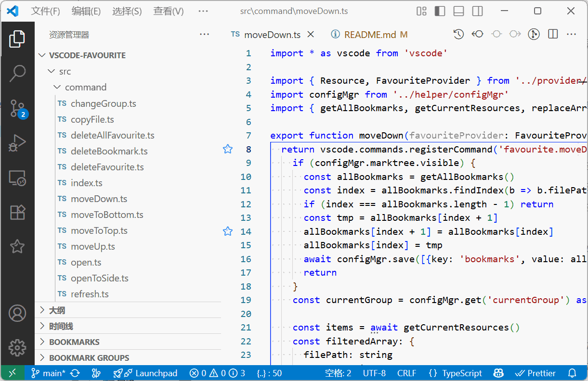Change CRLF end of line sequence
The image size is (588, 381).
pyautogui.click(x=407, y=373)
